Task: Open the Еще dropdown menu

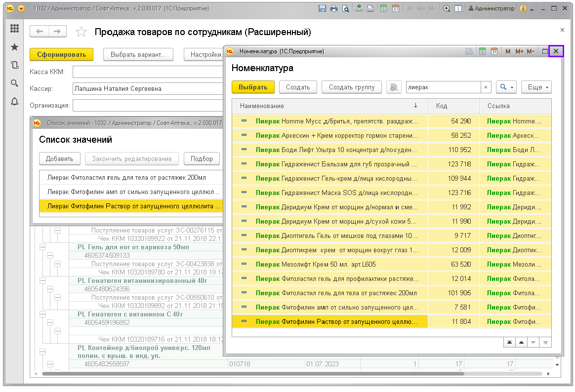Action: tap(536, 87)
